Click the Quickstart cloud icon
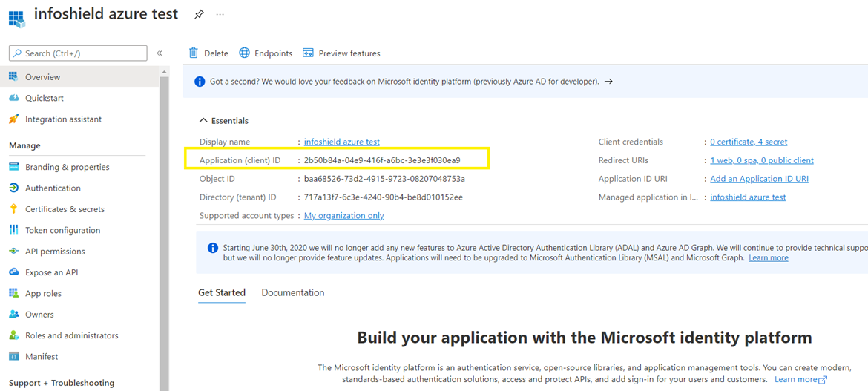 14,98
